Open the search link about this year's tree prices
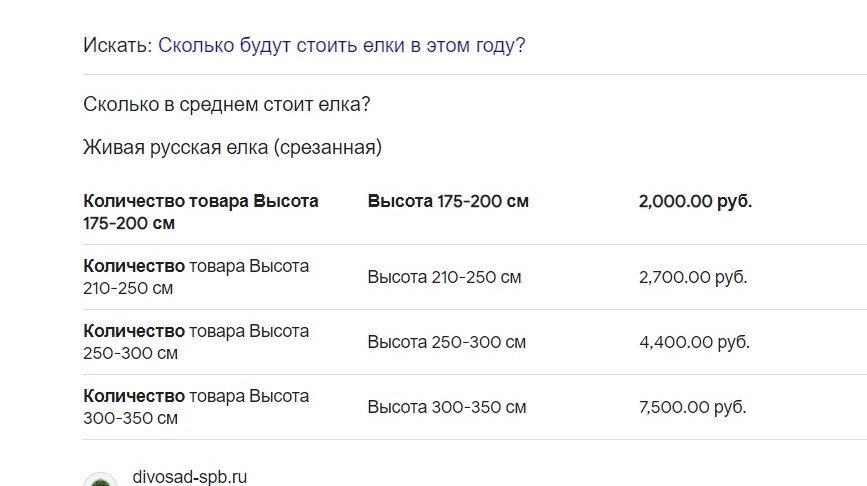The image size is (867, 486). [x=341, y=45]
